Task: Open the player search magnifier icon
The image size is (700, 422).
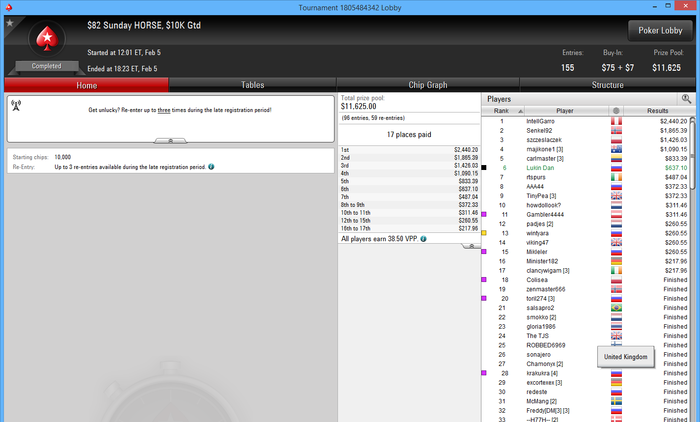Action: [686, 99]
